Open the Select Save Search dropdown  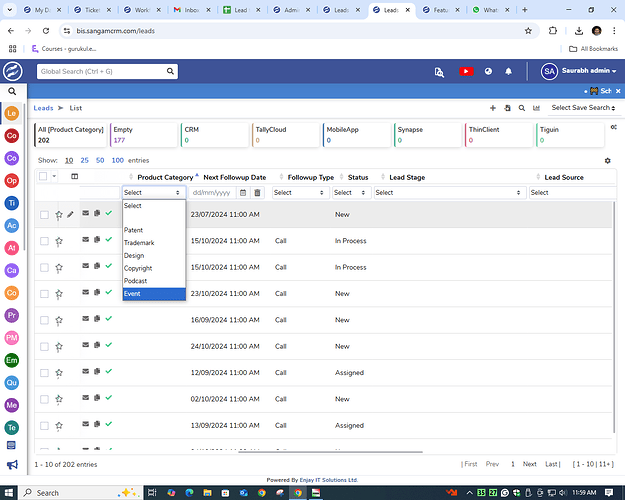583,108
